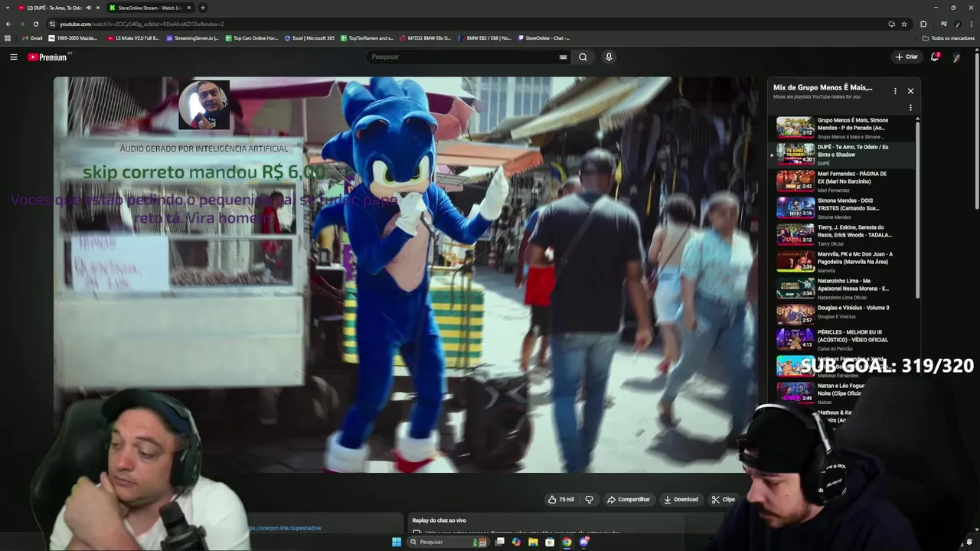Open the BMW E82 / E88 bookmark
This screenshot has height=551, width=980.
tap(485, 37)
